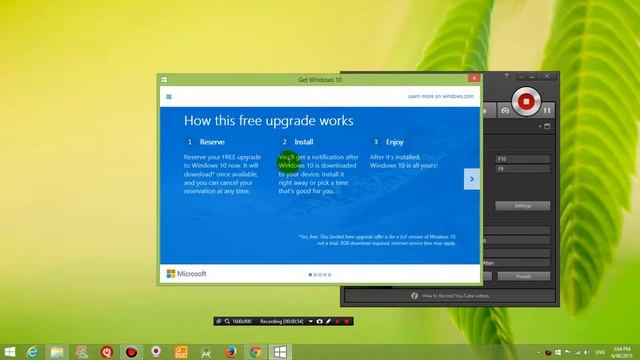Capture image with recording toolbar camera icon
The width and height of the screenshot is (640, 360).
[320, 322]
